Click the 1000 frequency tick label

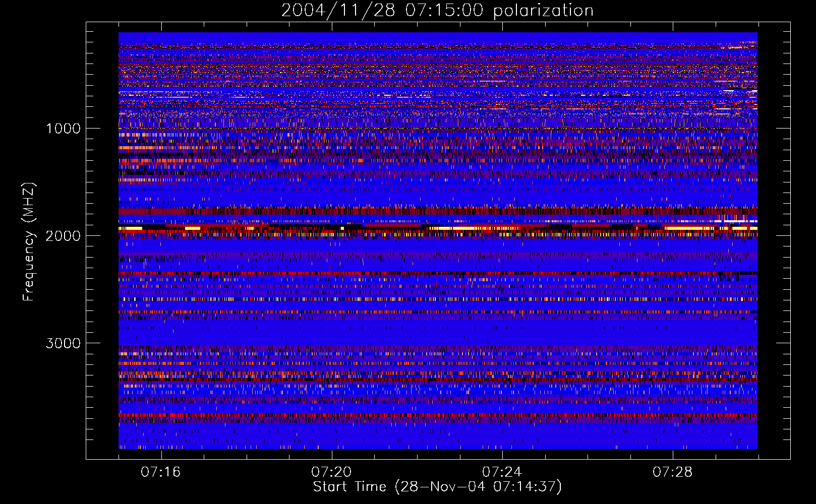(64, 129)
